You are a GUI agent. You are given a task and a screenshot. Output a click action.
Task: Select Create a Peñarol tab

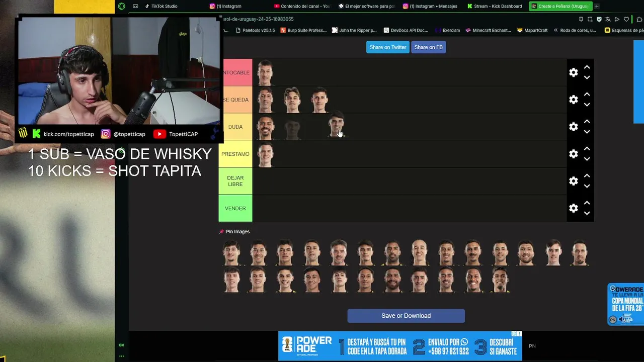click(560, 6)
